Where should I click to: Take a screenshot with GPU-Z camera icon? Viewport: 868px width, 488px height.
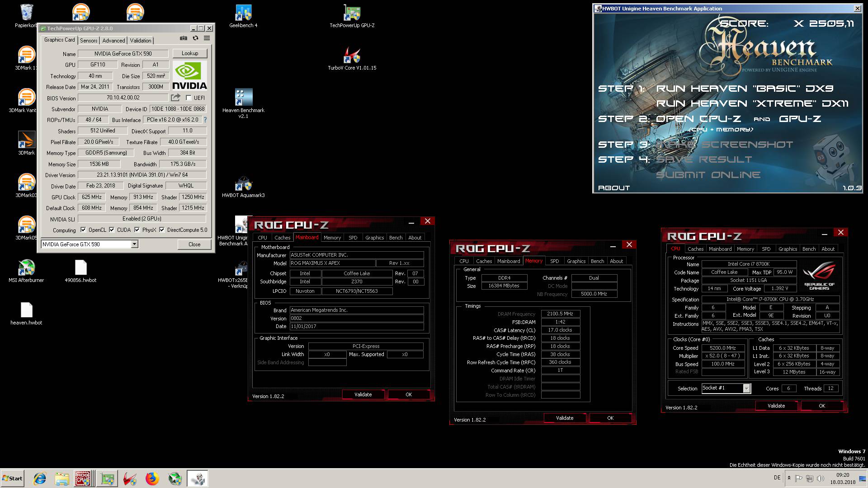tap(183, 38)
